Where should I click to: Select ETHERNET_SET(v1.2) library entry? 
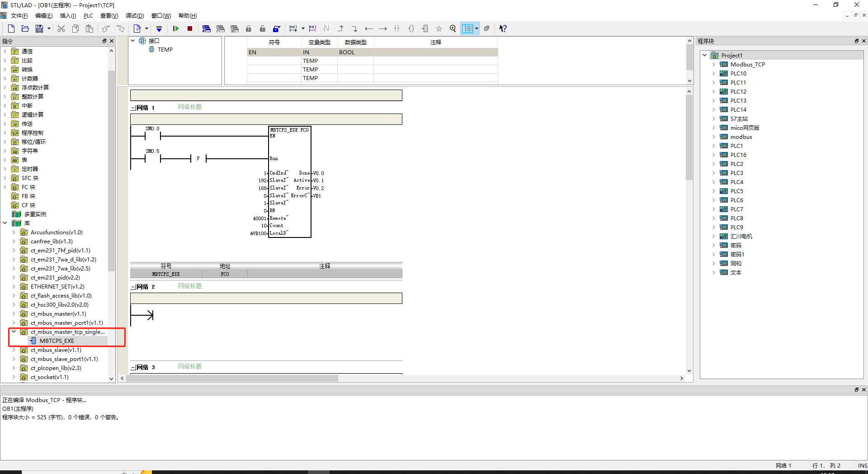[x=57, y=286]
